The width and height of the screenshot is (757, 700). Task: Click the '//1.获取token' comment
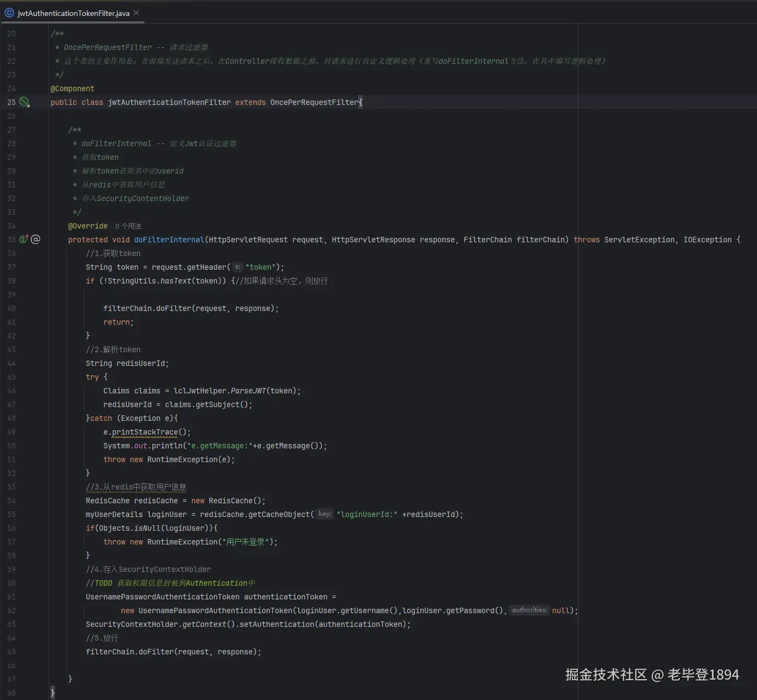(x=113, y=253)
